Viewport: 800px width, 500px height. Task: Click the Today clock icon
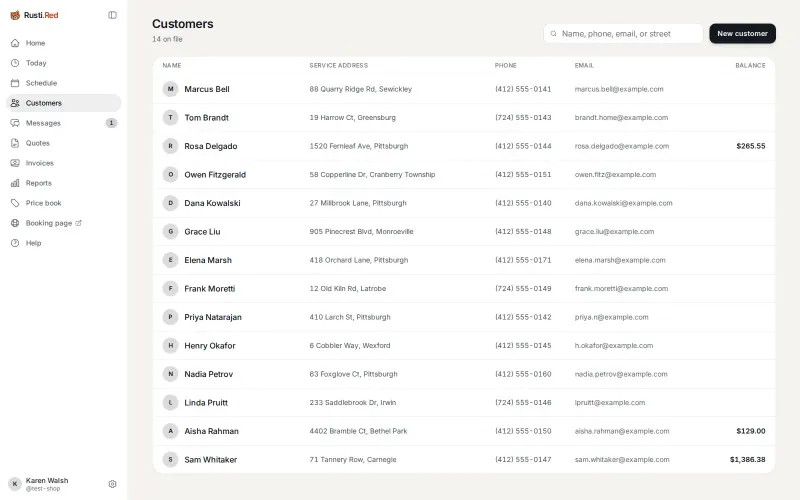(15, 63)
